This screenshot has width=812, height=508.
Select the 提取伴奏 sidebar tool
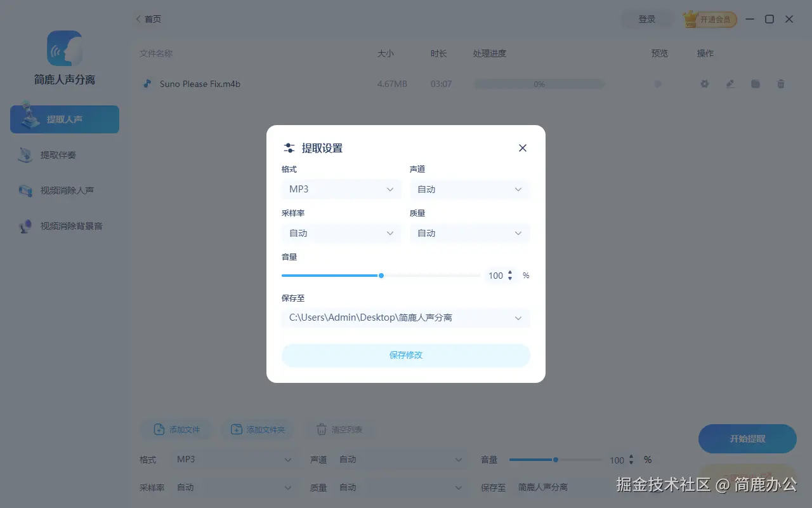tap(64, 154)
